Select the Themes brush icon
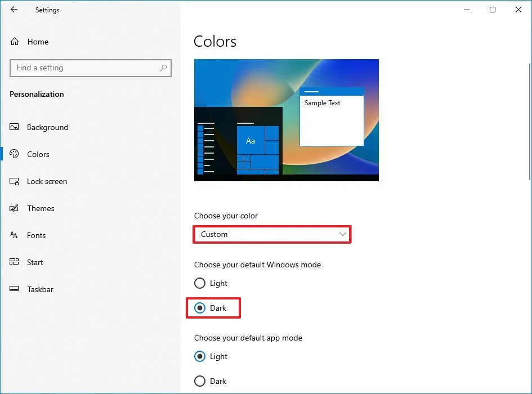The image size is (532, 394). click(x=14, y=208)
